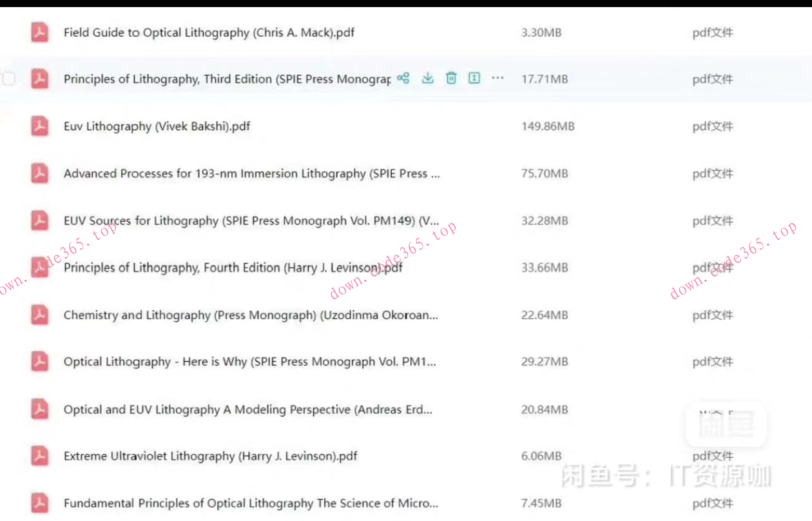Click the PDF icon beside Euv Lithography

40,126
